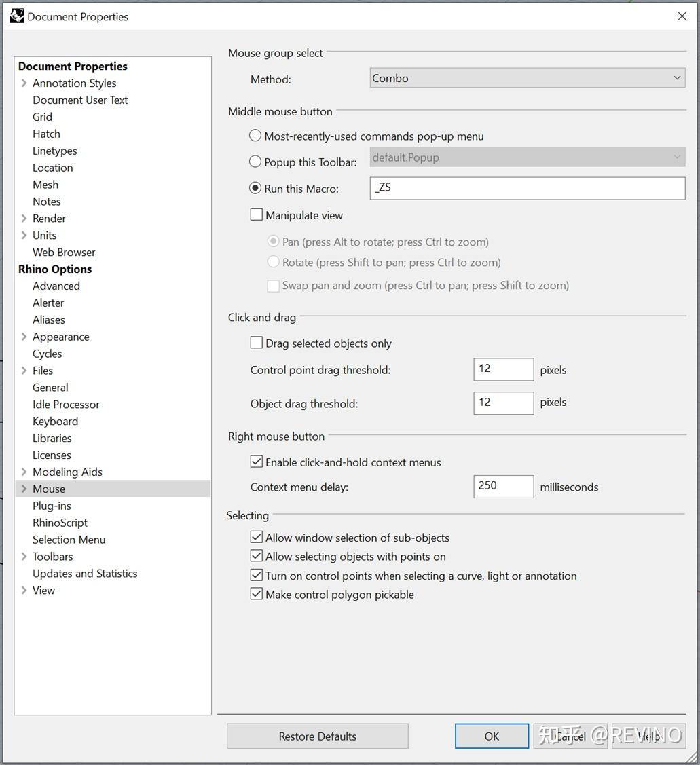700x765 pixels.
Task: Click the Restore Defaults button
Action: click(317, 736)
